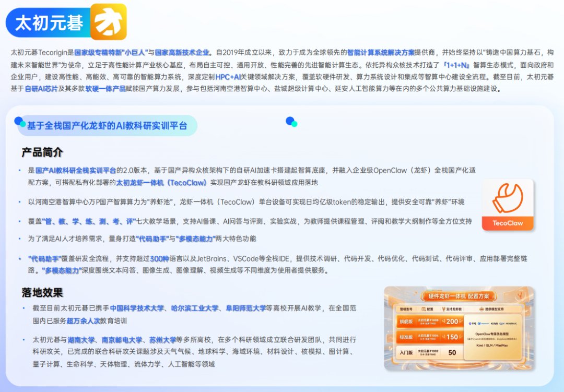Image resolution: width=564 pixels, height=392 pixels.
Task: Click the highlighted 国家高新技术企业 text
Action: pyautogui.click(x=182, y=53)
